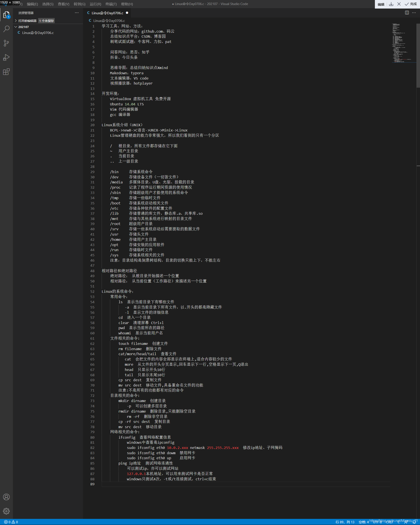Change line ending by clicking CRLF
420x525 pixels.
point(390,522)
